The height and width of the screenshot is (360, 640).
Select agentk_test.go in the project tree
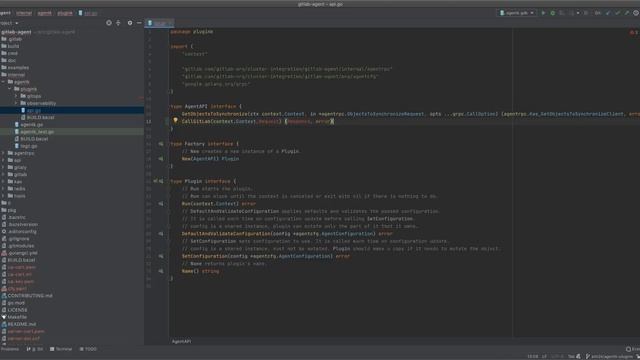pos(37,131)
